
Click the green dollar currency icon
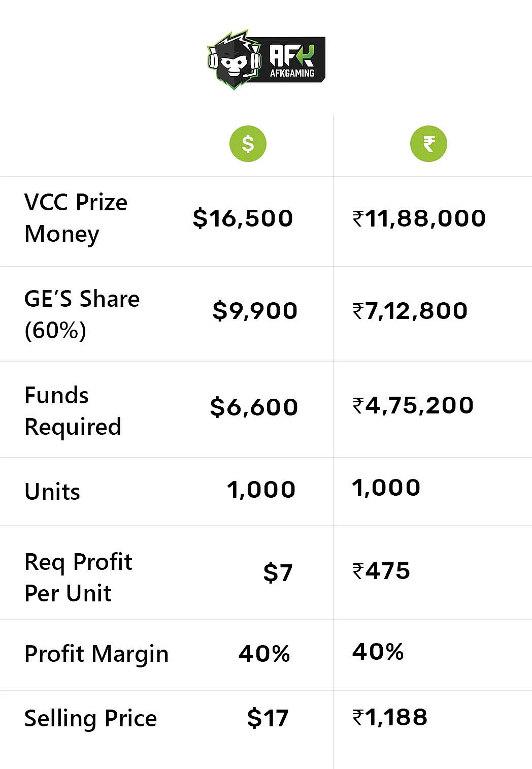click(248, 144)
